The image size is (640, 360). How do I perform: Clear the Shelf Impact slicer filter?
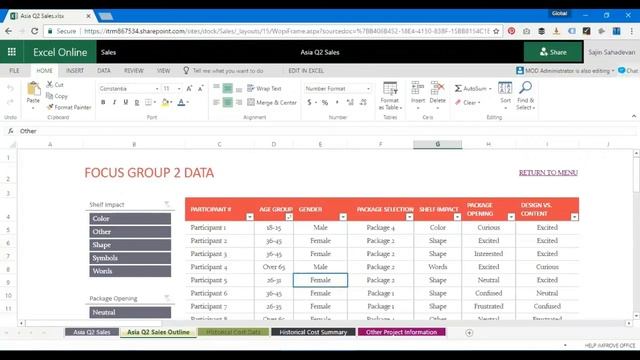[x=167, y=204]
